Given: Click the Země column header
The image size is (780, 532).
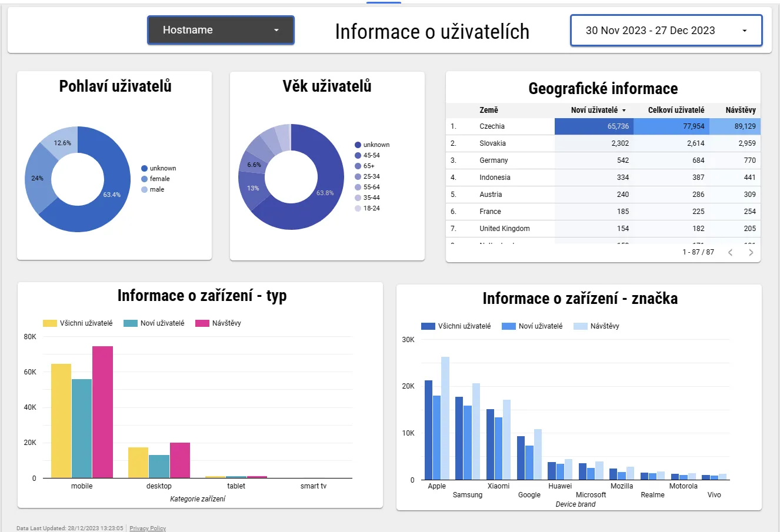Looking at the screenshot, I should click(489, 110).
